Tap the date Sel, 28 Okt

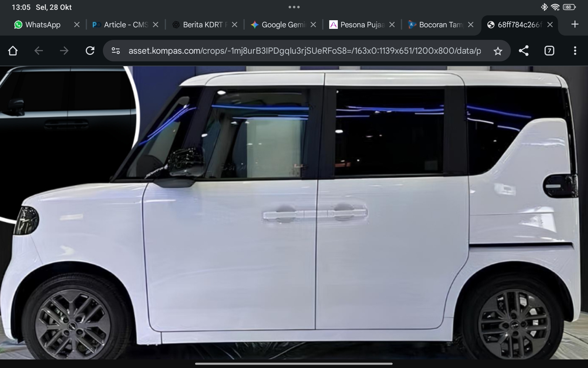[x=54, y=7]
